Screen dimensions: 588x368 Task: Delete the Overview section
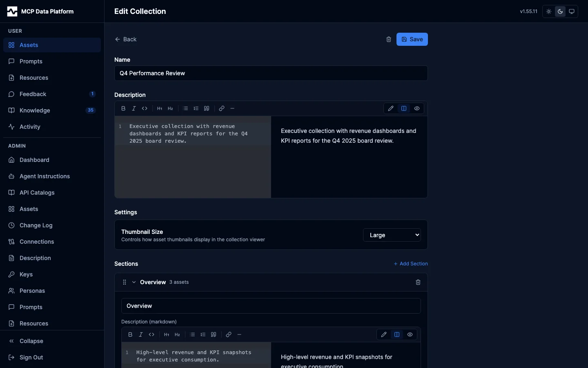click(418, 282)
